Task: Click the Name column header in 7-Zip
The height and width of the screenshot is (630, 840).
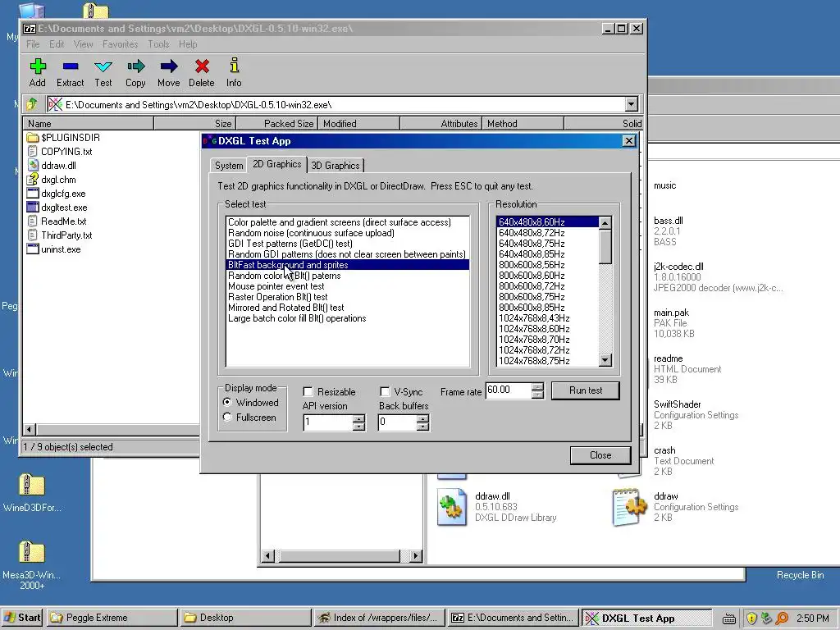Action: pyautogui.click(x=89, y=124)
